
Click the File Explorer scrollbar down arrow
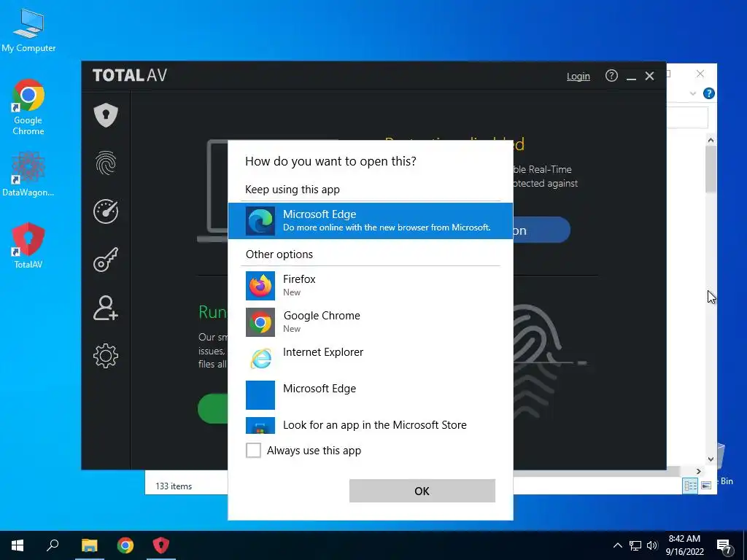(711, 459)
